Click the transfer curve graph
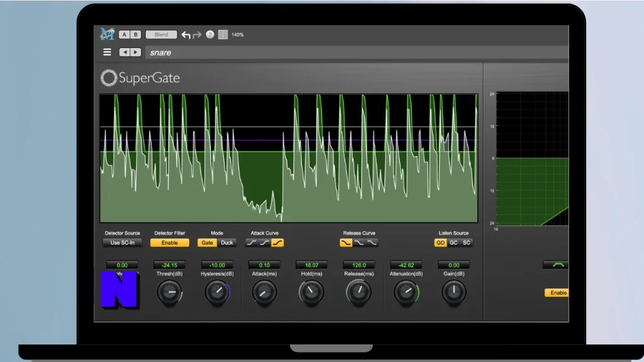644x362 pixels. [533, 159]
